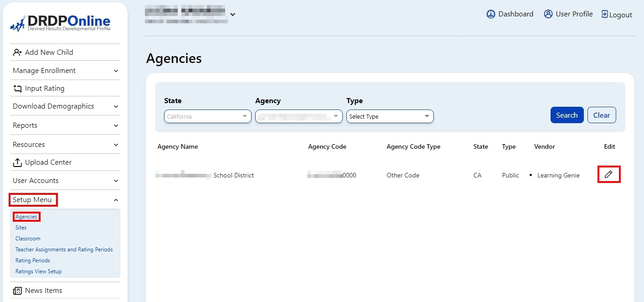
Task: Collapse the Setup Menu section
Action: (x=65, y=200)
